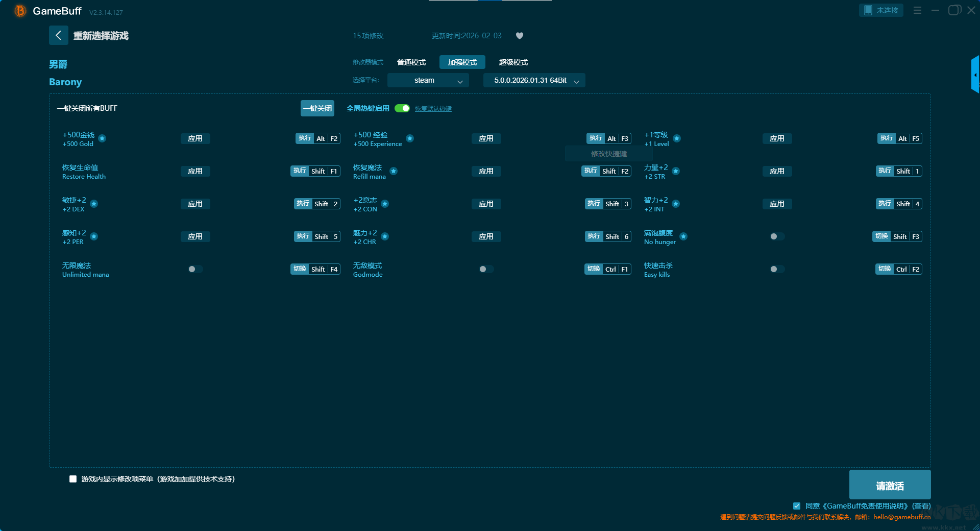Disable the global hotkey toggle
This screenshot has width=980, height=531.
pos(402,108)
